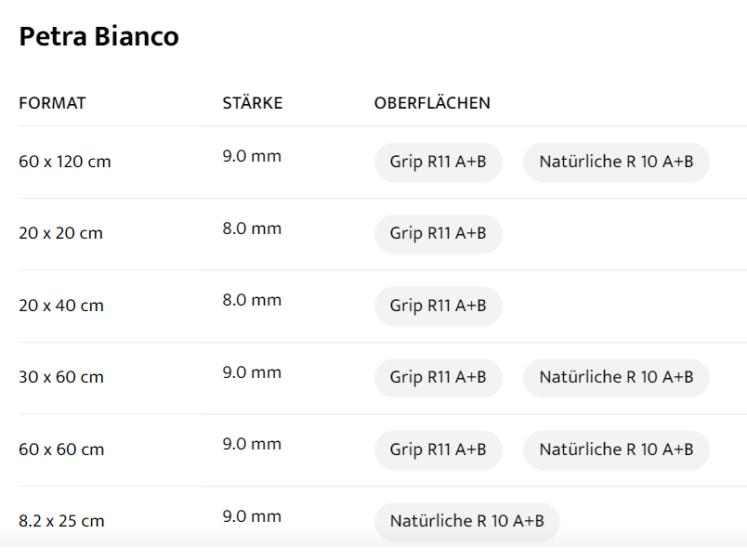Pick Grip R11 A+B for 30 x 60 cm

click(x=438, y=377)
